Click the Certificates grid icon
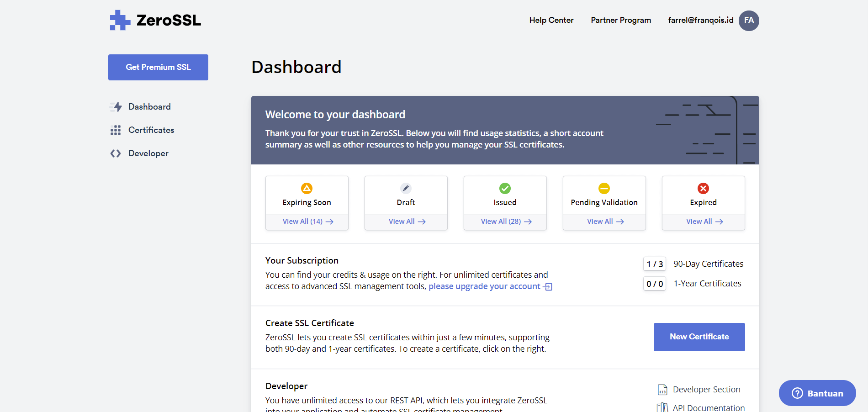 click(x=116, y=130)
